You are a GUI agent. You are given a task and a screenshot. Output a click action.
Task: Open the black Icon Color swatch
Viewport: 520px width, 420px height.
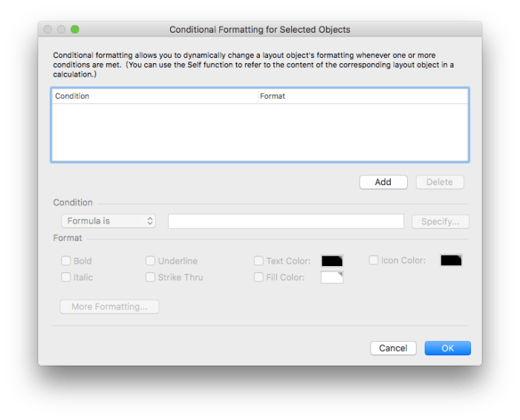click(x=451, y=260)
